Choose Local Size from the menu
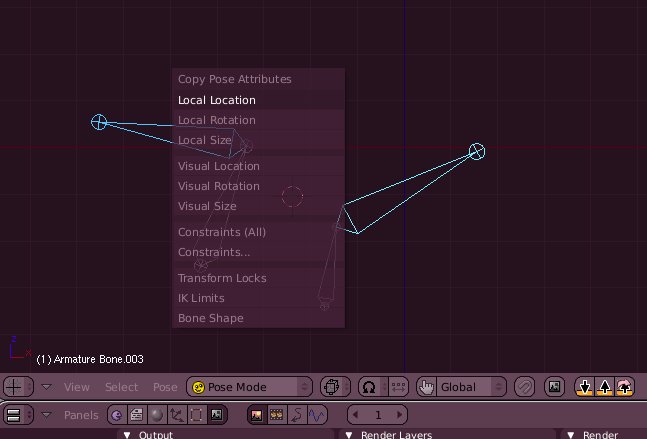 258,140
